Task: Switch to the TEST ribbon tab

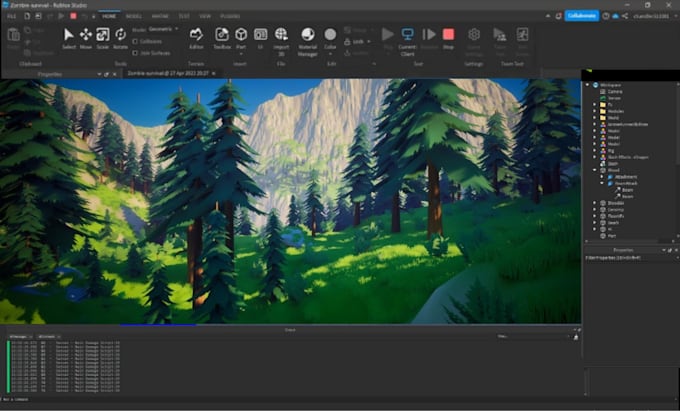Action: [x=184, y=16]
